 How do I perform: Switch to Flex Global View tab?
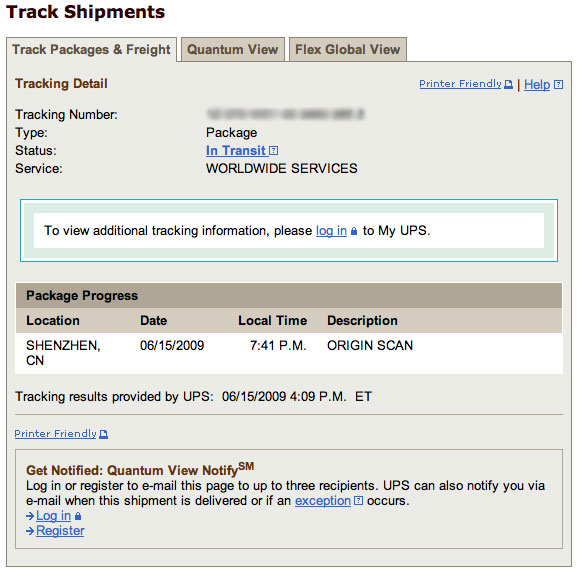point(348,49)
